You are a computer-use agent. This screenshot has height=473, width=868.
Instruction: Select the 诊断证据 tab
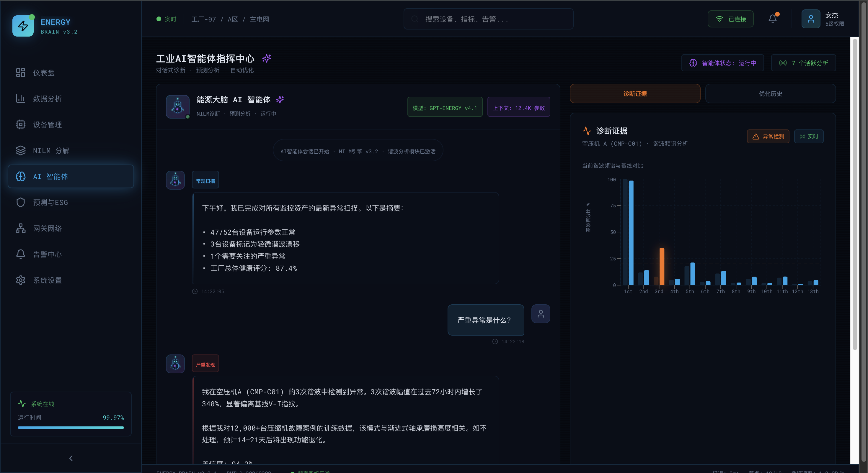click(x=635, y=93)
